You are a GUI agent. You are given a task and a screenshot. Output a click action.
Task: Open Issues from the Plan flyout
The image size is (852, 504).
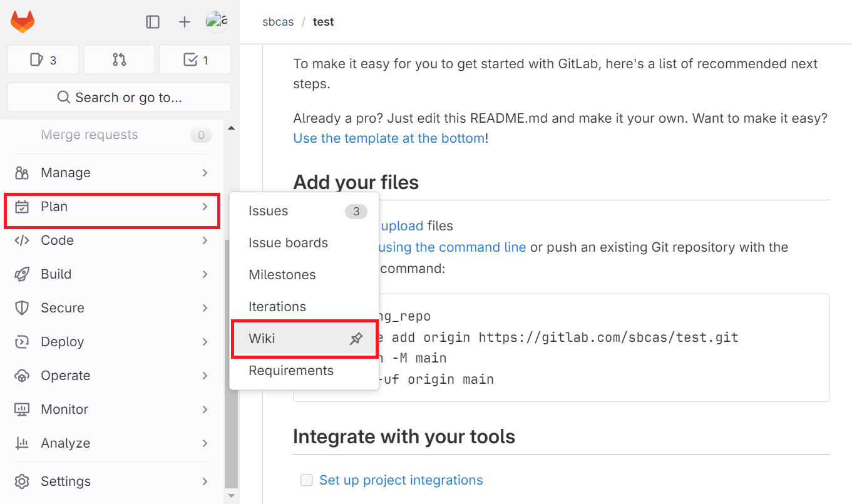point(304,211)
